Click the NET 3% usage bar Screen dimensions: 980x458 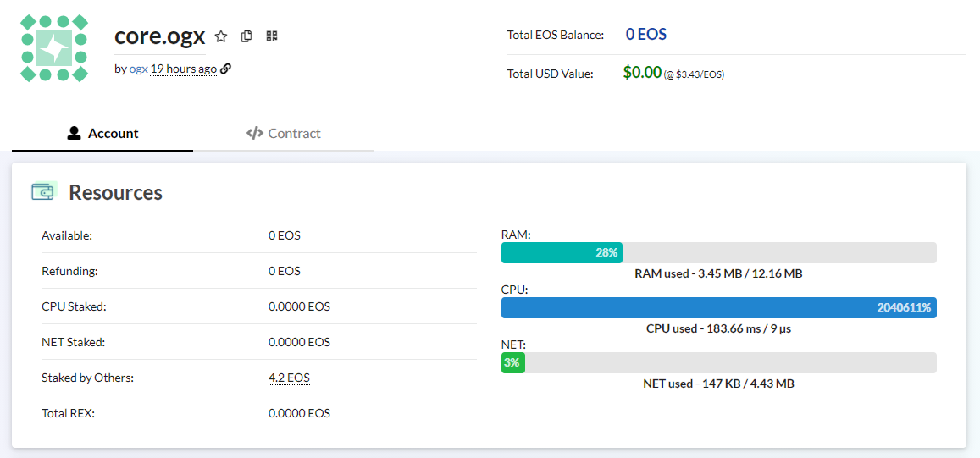pos(719,363)
